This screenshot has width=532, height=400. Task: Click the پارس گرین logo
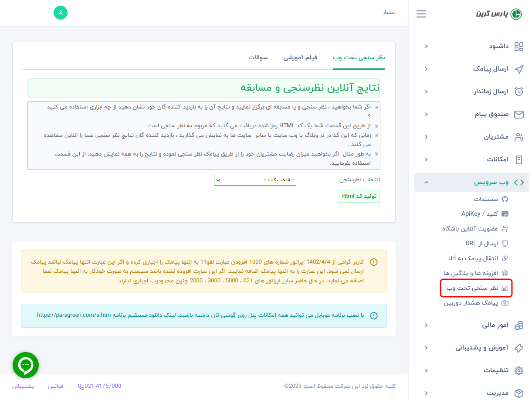[499, 14]
